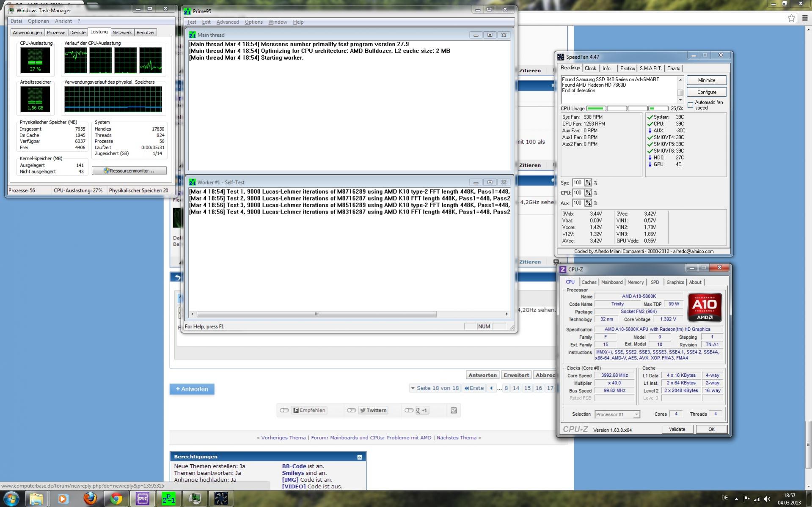
Task: Click the Validate button in CPU-Z
Action: (x=677, y=429)
